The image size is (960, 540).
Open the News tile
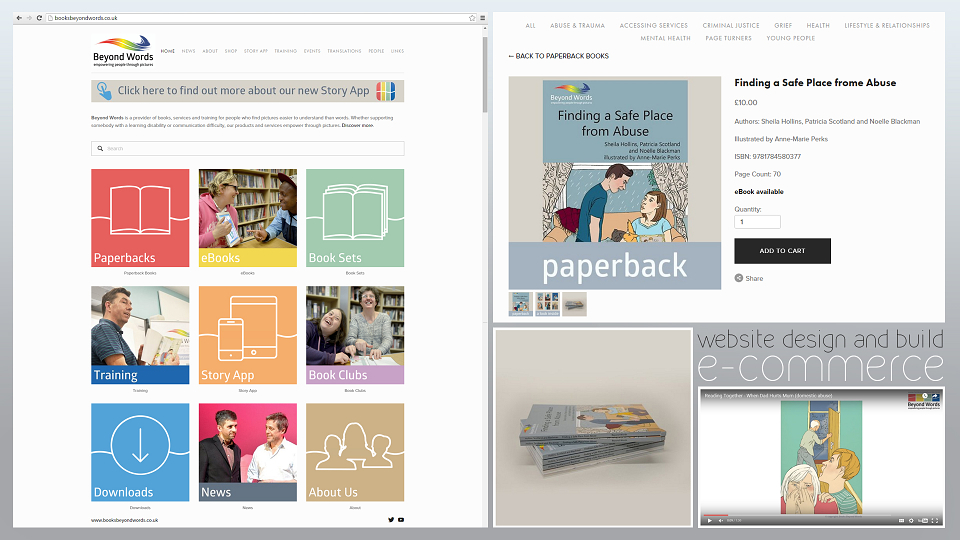pos(247,452)
